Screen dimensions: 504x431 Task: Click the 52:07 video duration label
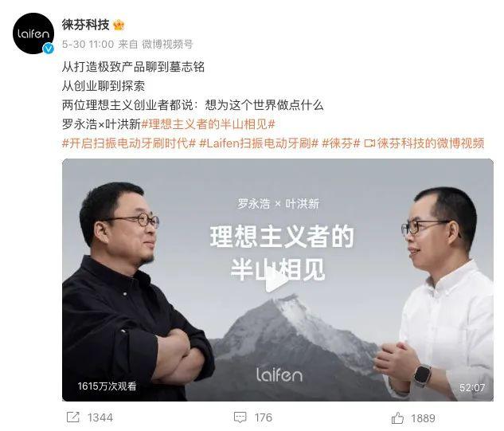pos(472,387)
